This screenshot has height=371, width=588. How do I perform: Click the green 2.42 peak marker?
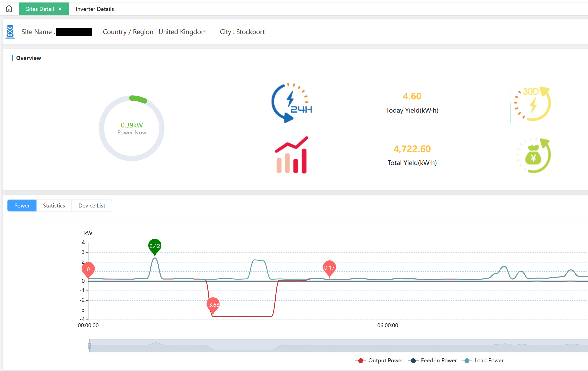(155, 246)
